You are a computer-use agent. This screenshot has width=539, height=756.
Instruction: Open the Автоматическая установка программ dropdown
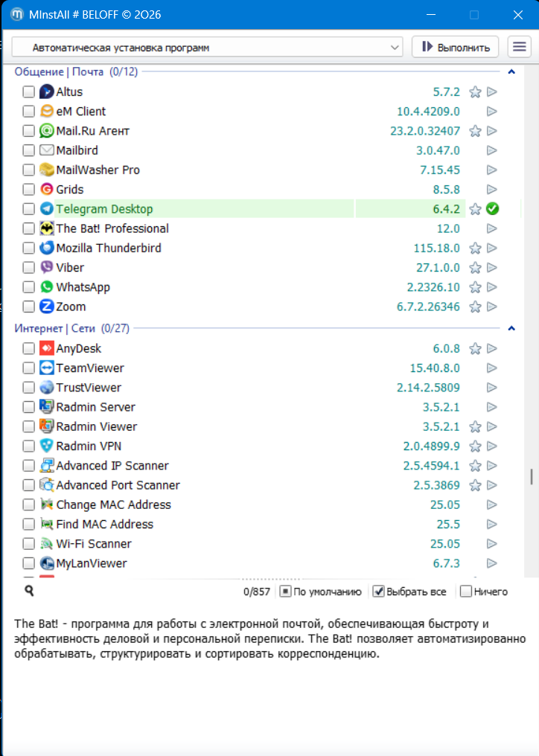click(x=208, y=48)
